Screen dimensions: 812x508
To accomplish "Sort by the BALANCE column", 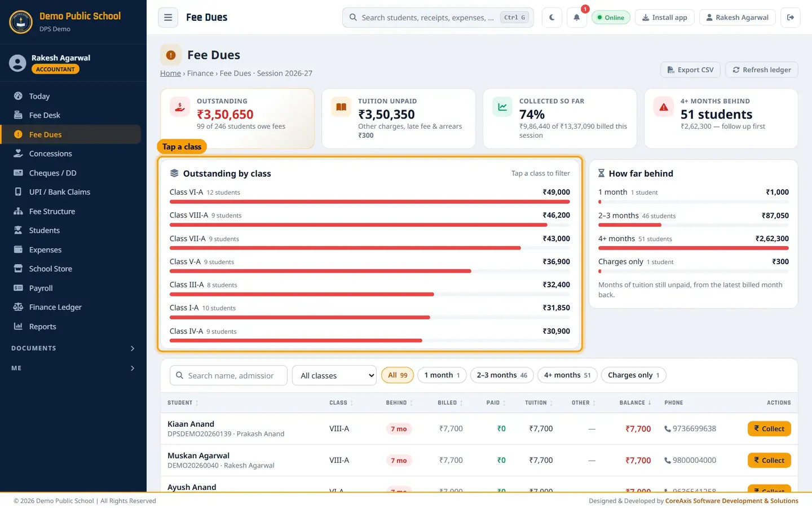I will (636, 403).
